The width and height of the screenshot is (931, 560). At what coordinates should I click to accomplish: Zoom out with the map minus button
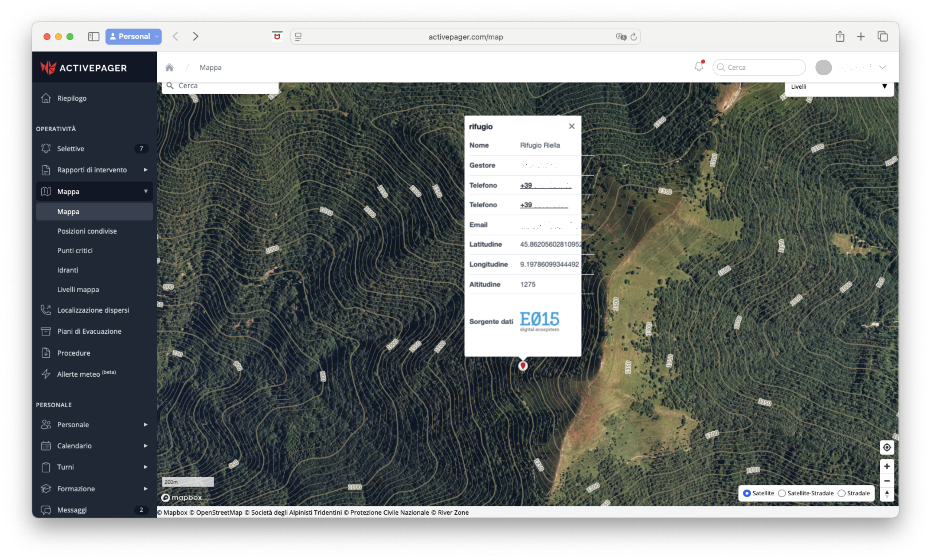[x=887, y=481]
